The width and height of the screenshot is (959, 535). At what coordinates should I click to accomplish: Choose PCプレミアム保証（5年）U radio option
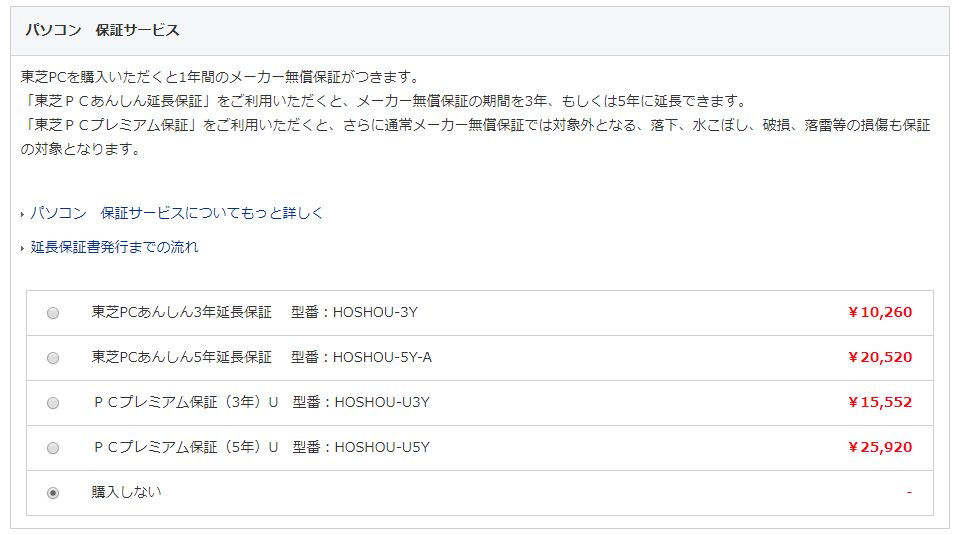pos(53,448)
